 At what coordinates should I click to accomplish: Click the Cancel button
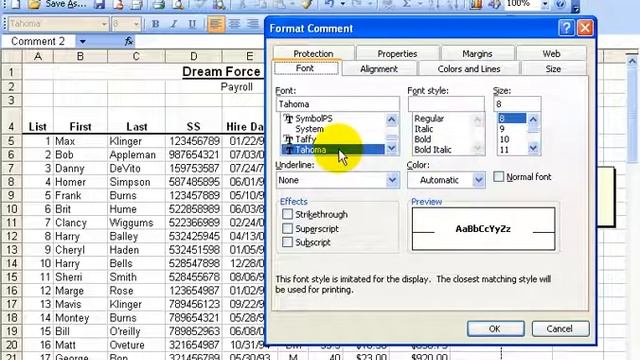pyautogui.click(x=560, y=329)
